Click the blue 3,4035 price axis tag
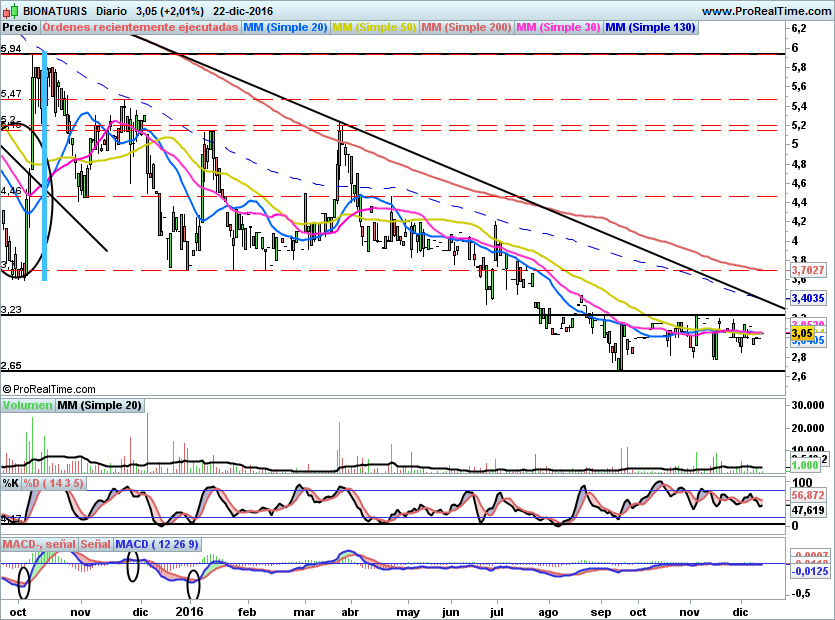Viewport: 835px width, 620px height. [x=807, y=298]
